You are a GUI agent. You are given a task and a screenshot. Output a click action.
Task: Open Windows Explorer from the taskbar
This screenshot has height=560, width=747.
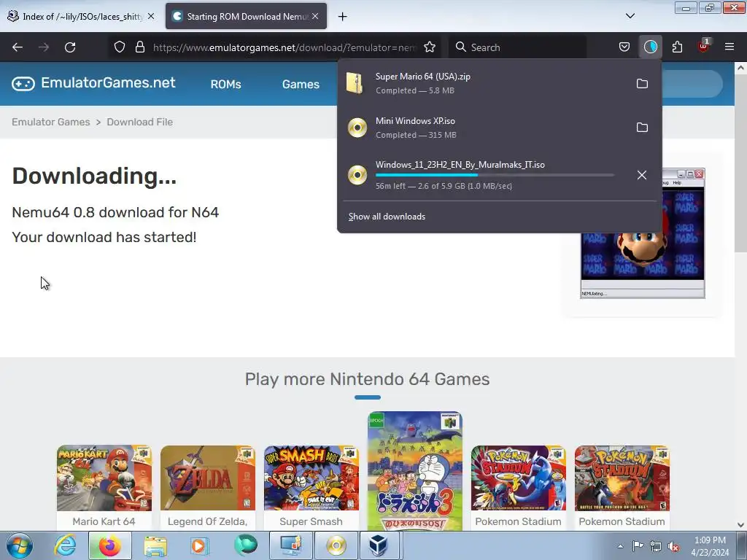(155, 545)
